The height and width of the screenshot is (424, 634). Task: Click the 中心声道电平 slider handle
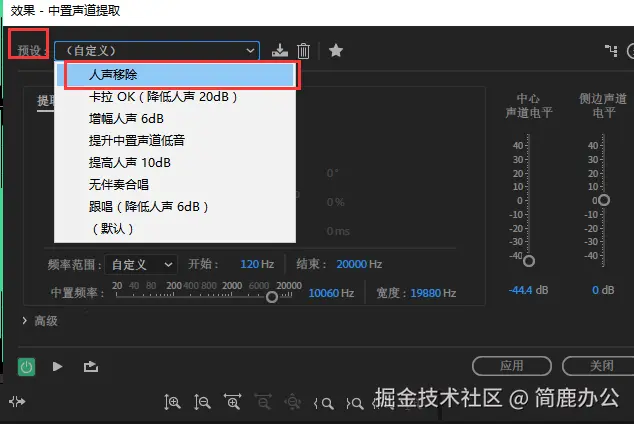[x=528, y=261]
